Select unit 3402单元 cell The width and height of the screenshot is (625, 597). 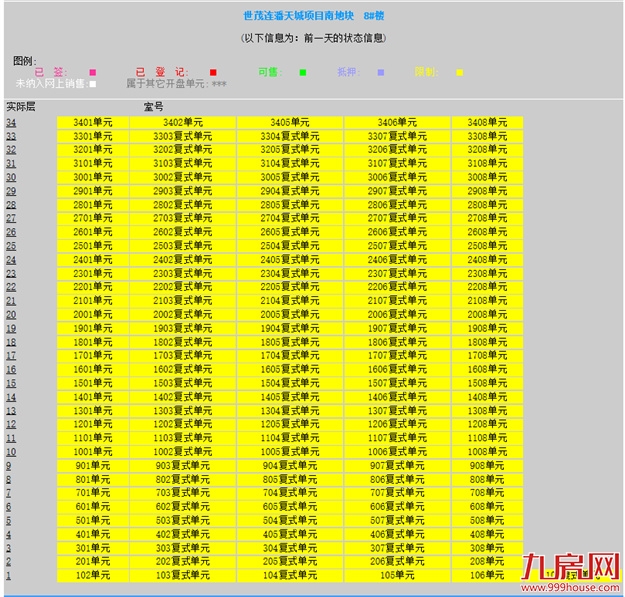(x=183, y=123)
